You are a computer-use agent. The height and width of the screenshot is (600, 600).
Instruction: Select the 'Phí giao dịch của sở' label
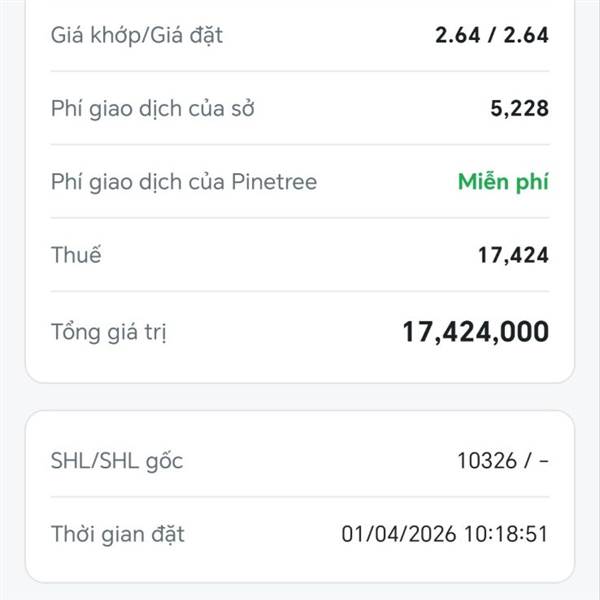point(153,109)
